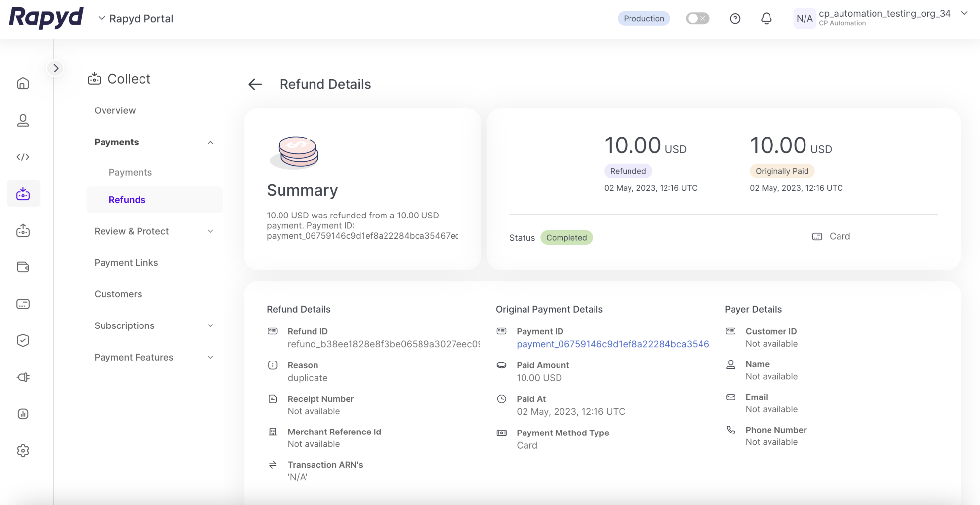The height and width of the screenshot is (505, 980).
Task: Go to Payment Links menu item
Action: tap(126, 263)
